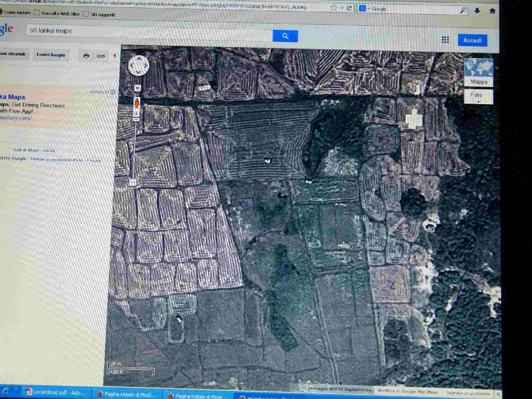Click 'Immagini ©2013 DigitalGlobe' attribution text

339,389
